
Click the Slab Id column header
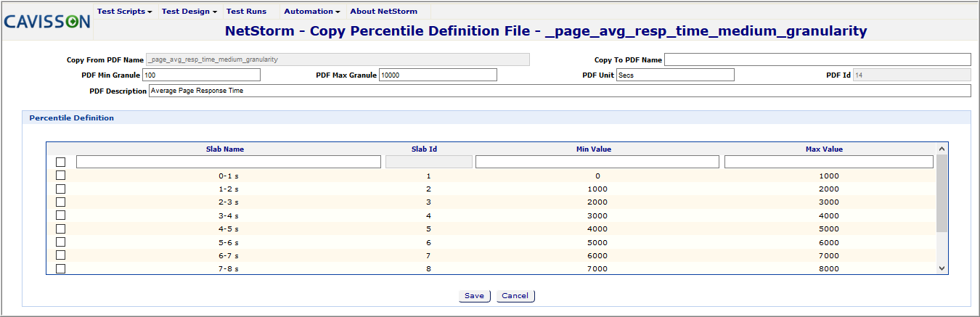[424, 149]
